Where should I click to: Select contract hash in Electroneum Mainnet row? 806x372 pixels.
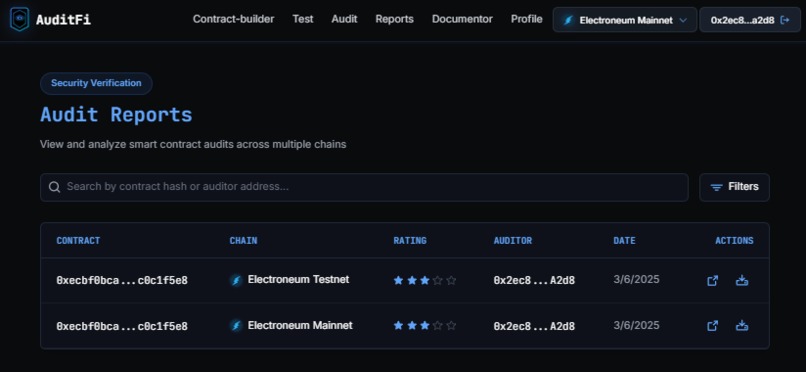(x=122, y=326)
